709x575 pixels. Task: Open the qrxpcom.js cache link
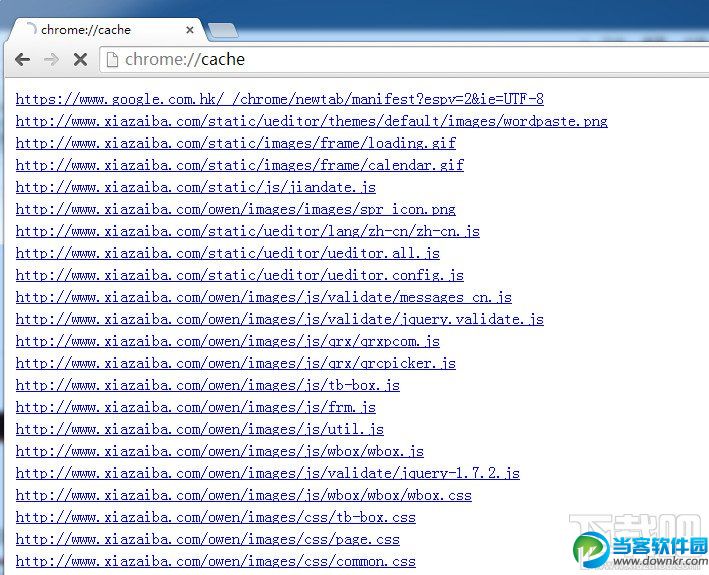click(x=228, y=341)
